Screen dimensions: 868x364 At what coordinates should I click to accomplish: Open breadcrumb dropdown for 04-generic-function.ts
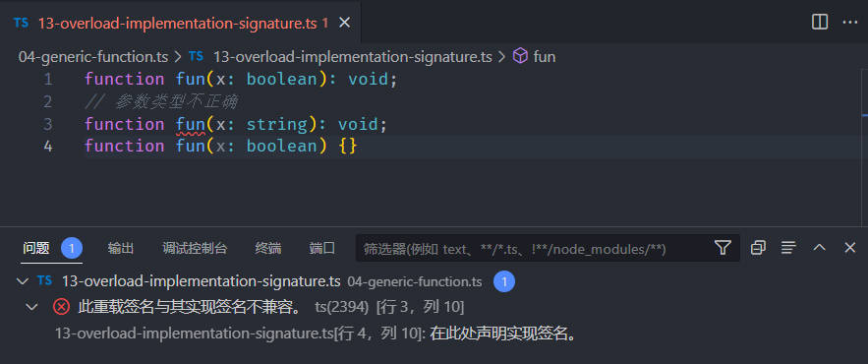[93, 56]
